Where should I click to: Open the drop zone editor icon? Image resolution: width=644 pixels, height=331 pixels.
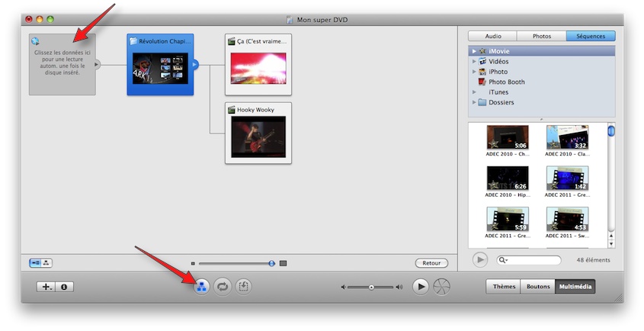[243, 287]
